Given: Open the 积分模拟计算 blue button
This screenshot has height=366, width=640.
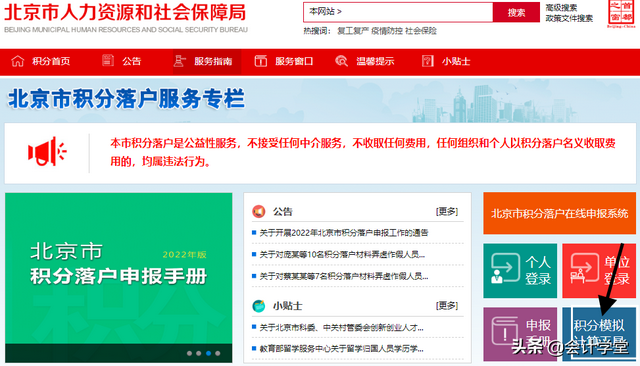Looking at the screenshot, I should 599,334.
